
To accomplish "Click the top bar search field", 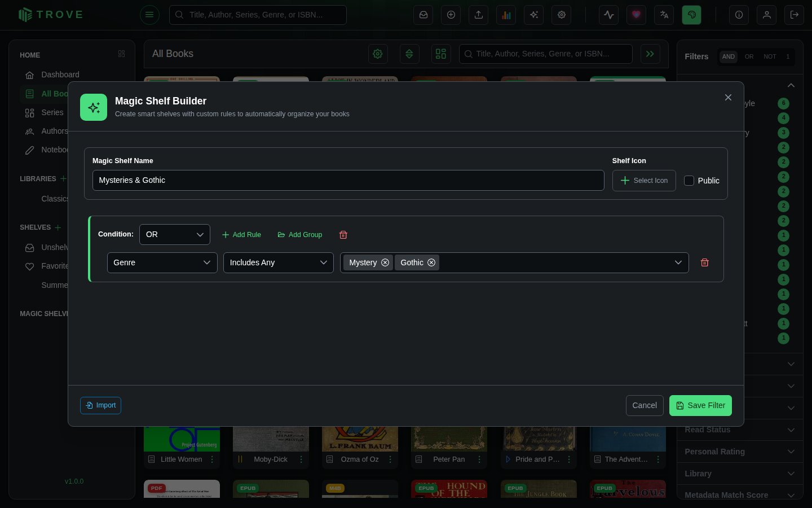I will (258, 15).
